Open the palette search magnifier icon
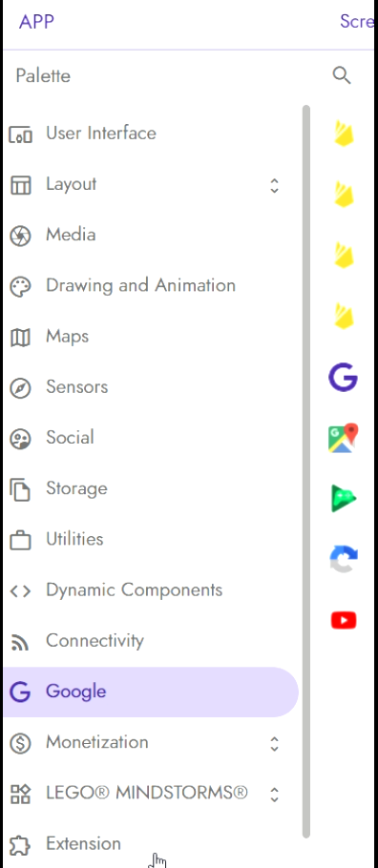 [x=342, y=75]
